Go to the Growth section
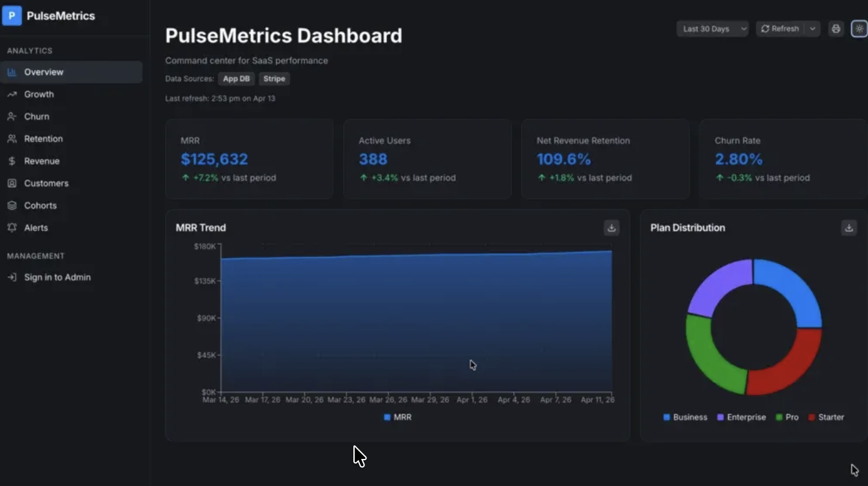 [x=71, y=94]
